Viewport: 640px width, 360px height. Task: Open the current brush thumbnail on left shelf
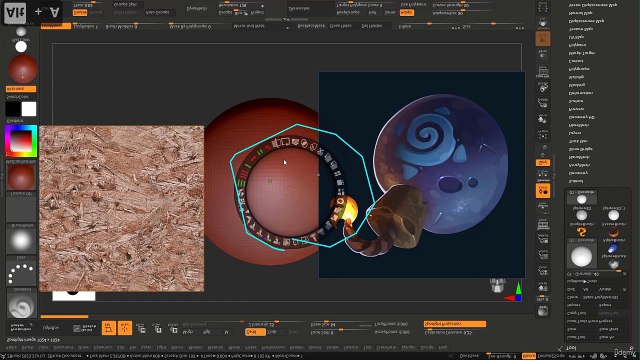[21, 304]
